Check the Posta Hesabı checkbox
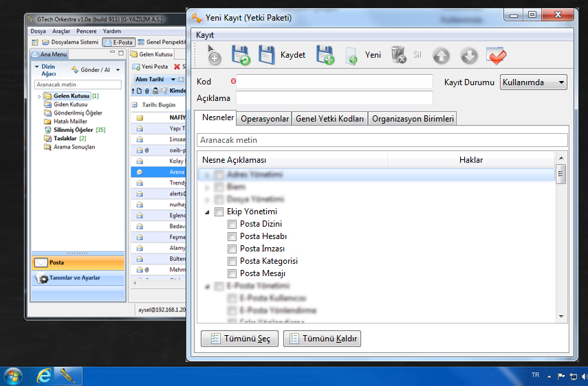Image resolution: width=588 pixels, height=386 pixels. [232, 236]
